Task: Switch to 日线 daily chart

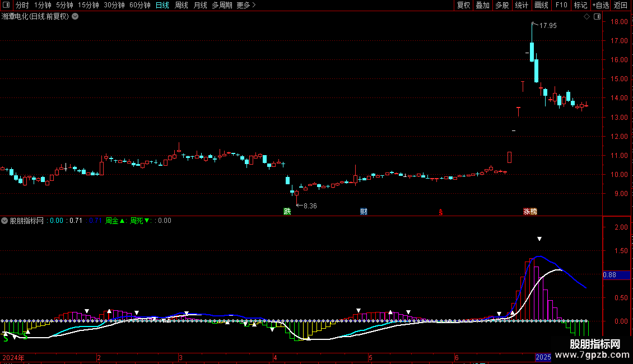Action: coord(162,5)
